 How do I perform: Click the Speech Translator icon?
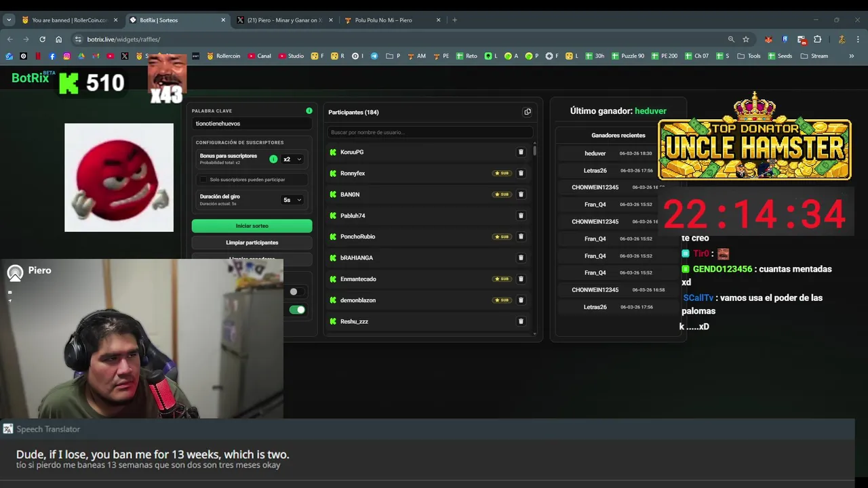tap(8, 429)
